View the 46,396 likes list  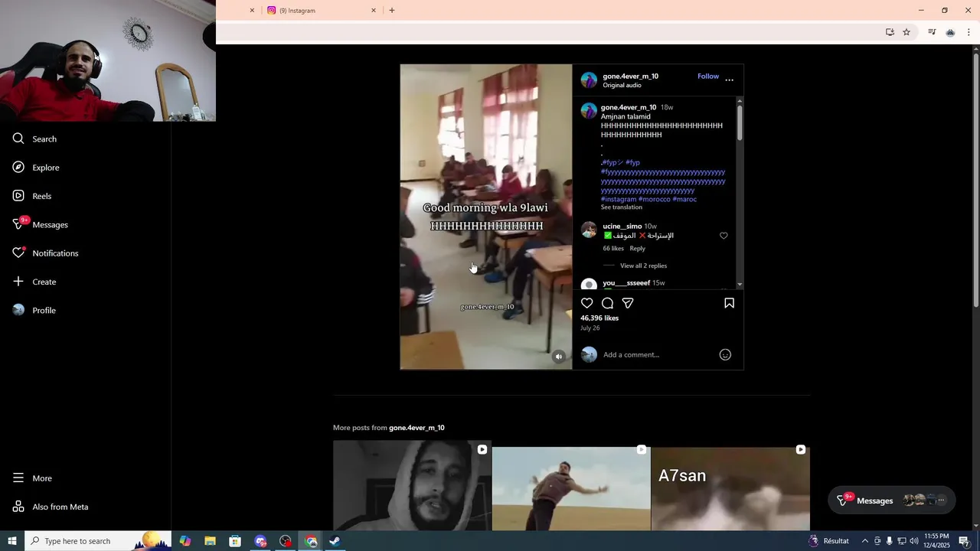(599, 318)
